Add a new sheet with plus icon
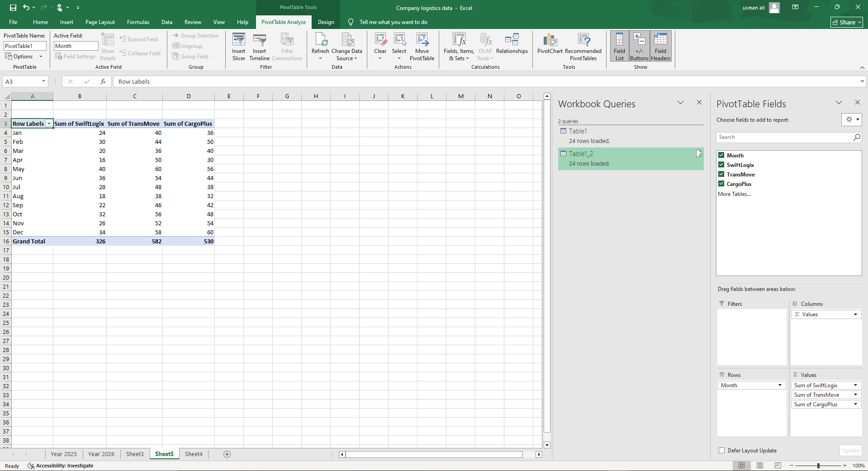 point(227,454)
